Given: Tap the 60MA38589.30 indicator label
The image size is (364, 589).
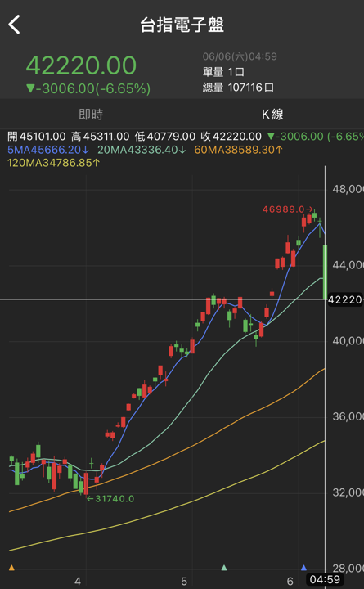Looking at the screenshot, I should pyautogui.click(x=239, y=150).
